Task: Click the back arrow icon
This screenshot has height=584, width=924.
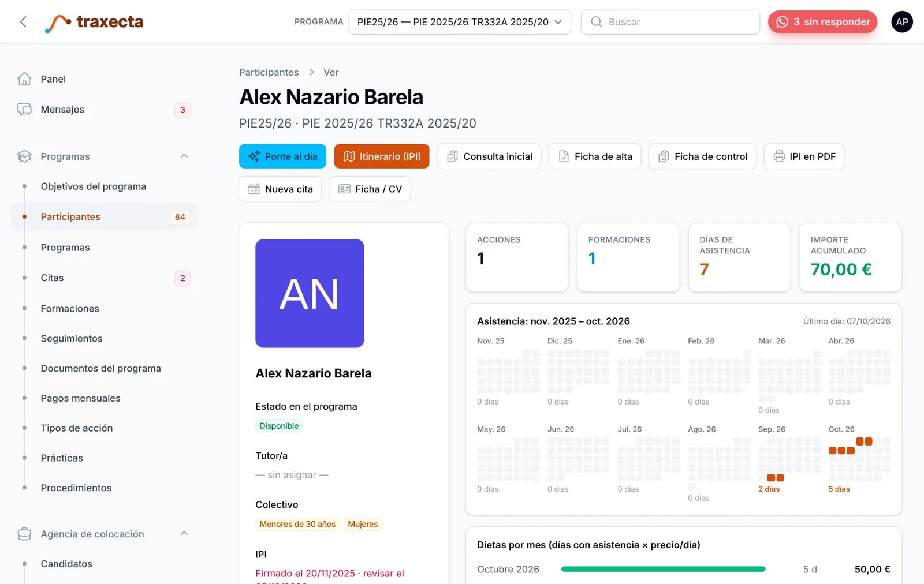Action: click(23, 22)
